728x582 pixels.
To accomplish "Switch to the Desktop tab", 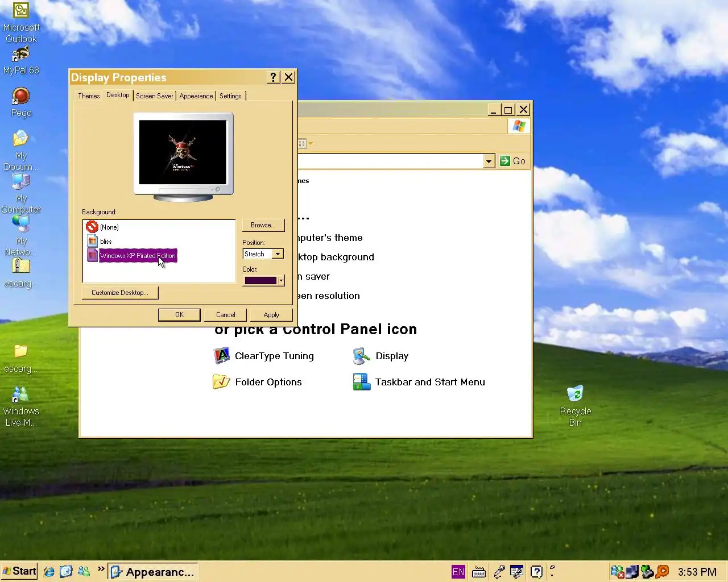I will coord(118,95).
